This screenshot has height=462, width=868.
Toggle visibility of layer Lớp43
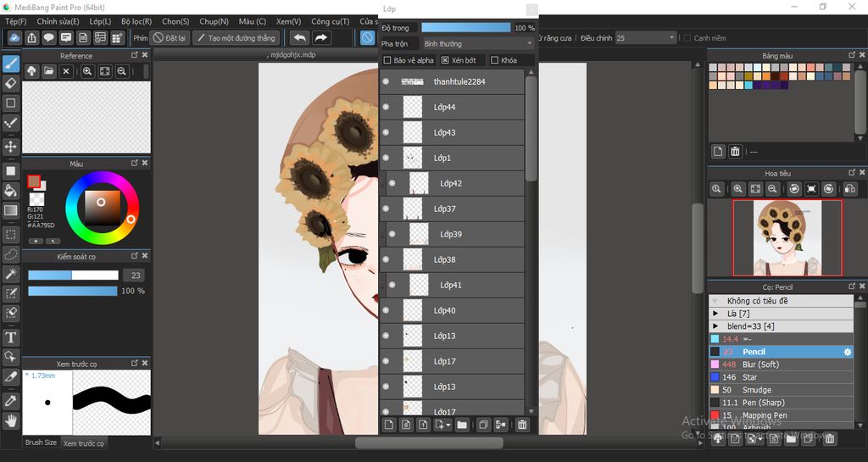pos(386,132)
